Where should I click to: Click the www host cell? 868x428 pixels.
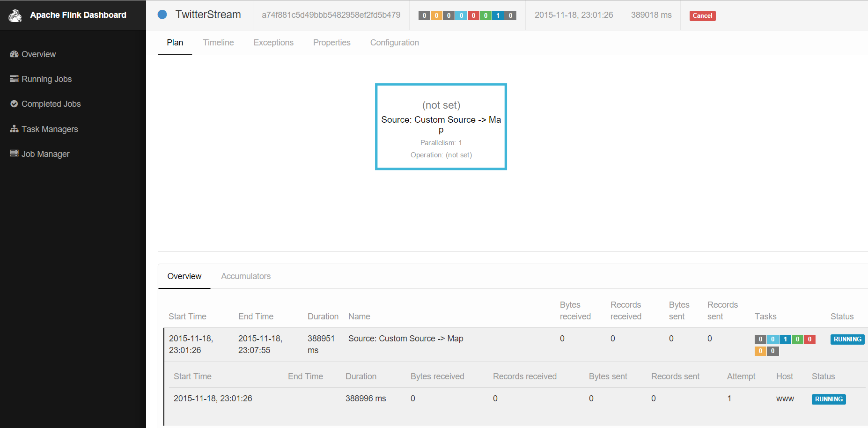click(785, 399)
